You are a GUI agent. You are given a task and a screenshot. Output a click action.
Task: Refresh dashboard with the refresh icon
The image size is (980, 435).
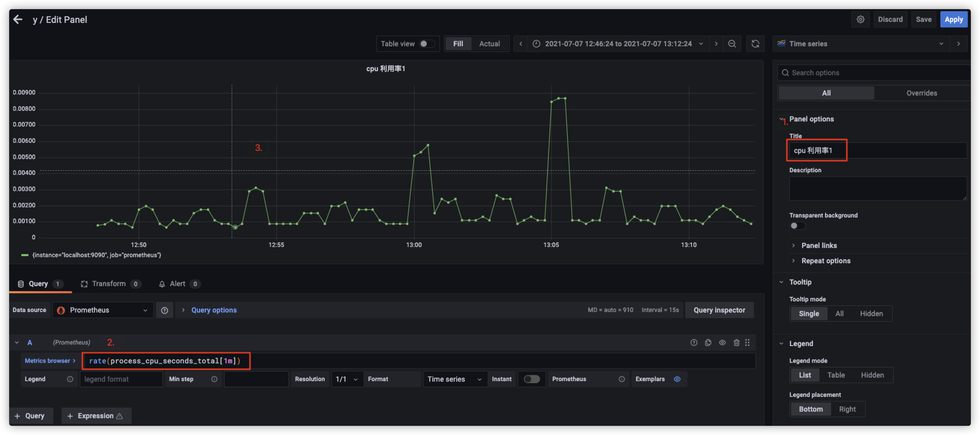755,44
